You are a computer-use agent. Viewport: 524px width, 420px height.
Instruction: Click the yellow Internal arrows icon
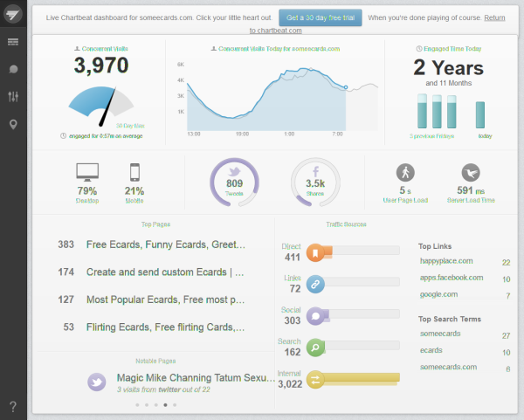point(315,380)
